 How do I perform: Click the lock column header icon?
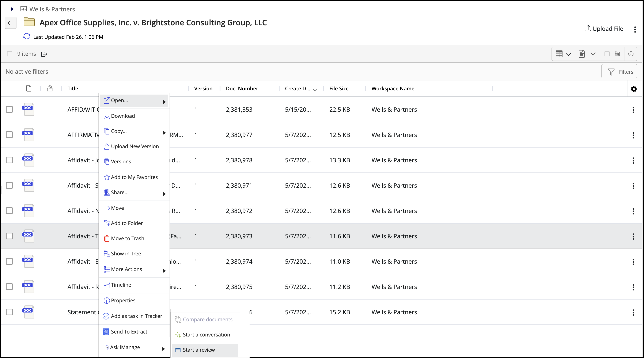50,88
